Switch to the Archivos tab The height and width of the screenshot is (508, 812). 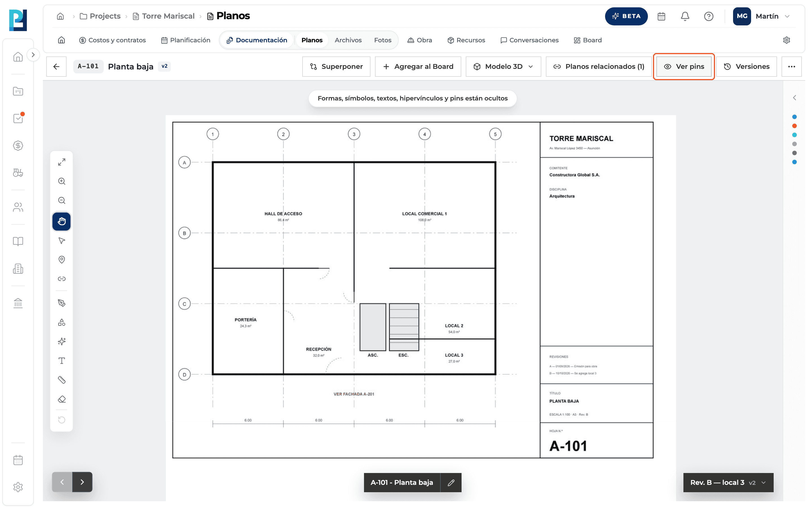pos(348,40)
